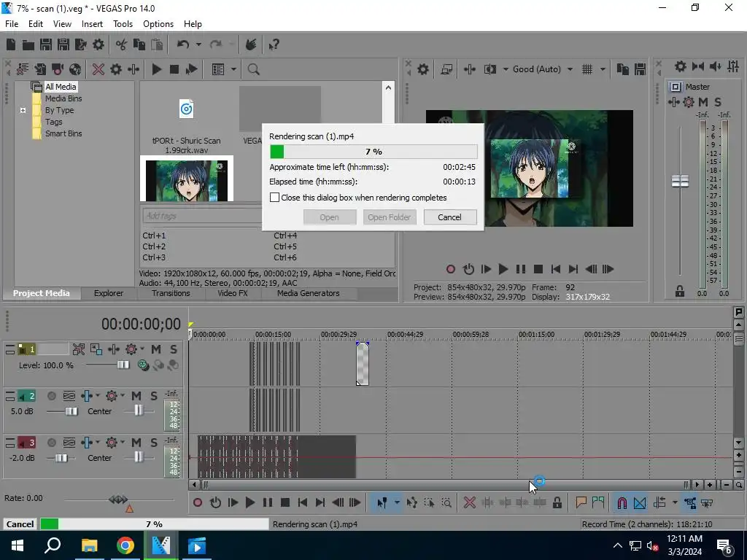Click the Master volume fader handle

tap(680, 181)
